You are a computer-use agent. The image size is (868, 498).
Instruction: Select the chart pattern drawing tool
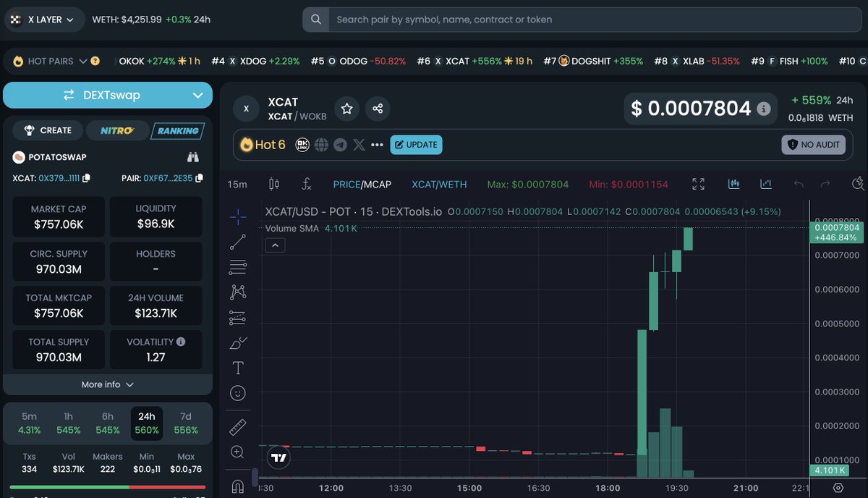238,292
